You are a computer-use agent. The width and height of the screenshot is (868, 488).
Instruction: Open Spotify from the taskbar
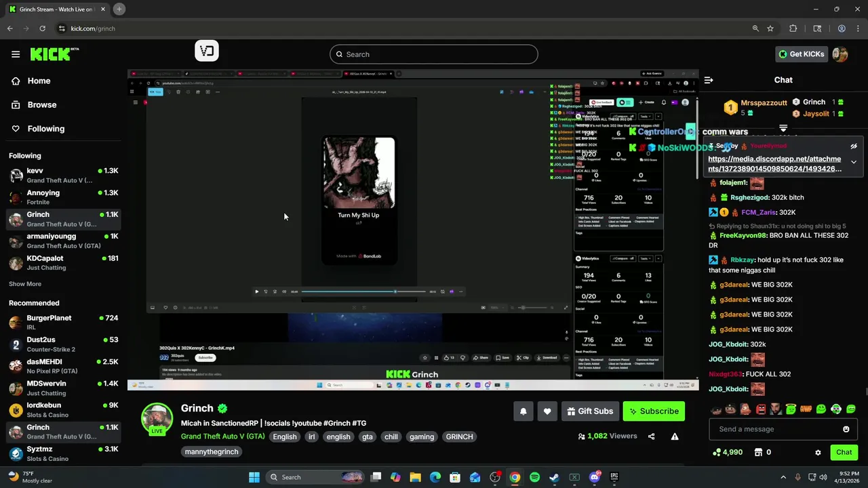(534, 477)
